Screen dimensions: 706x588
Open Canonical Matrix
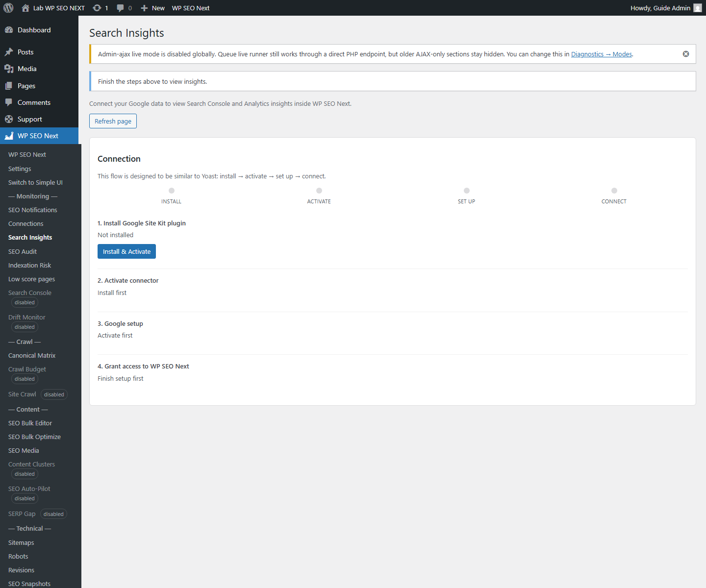pos(32,355)
